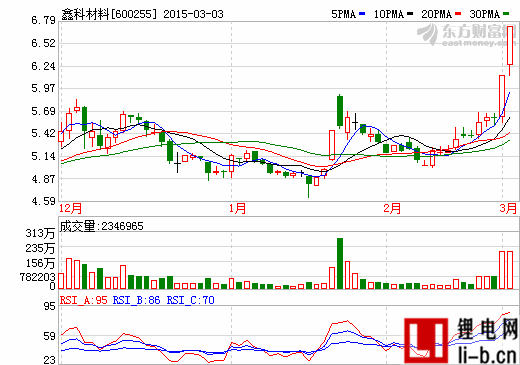Click the red 20PMA legend swatch
This screenshot has height=365, width=520.
point(458,14)
